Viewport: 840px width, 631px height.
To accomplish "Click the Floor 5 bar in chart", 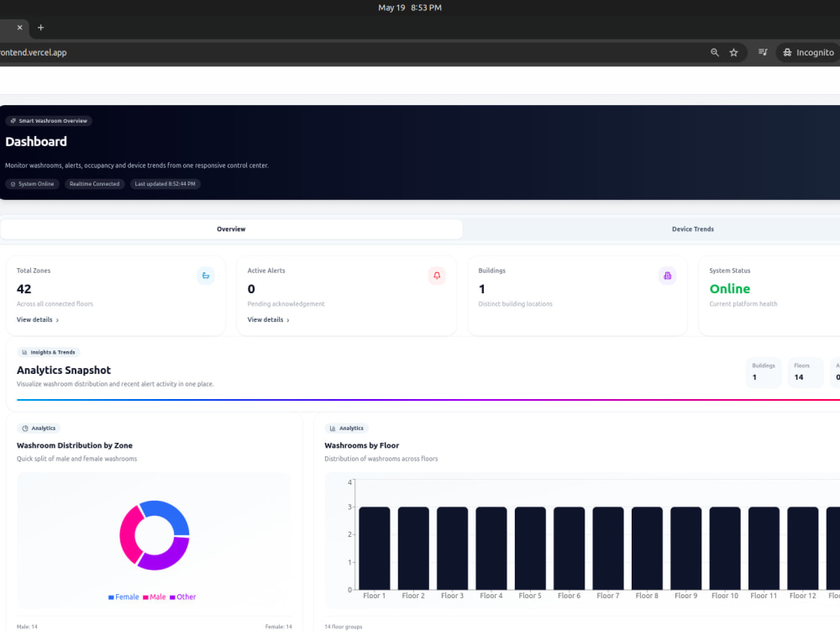I will point(530,548).
